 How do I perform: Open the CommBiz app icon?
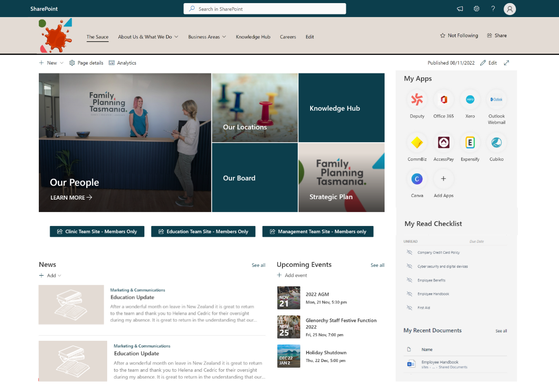coord(417,143)
